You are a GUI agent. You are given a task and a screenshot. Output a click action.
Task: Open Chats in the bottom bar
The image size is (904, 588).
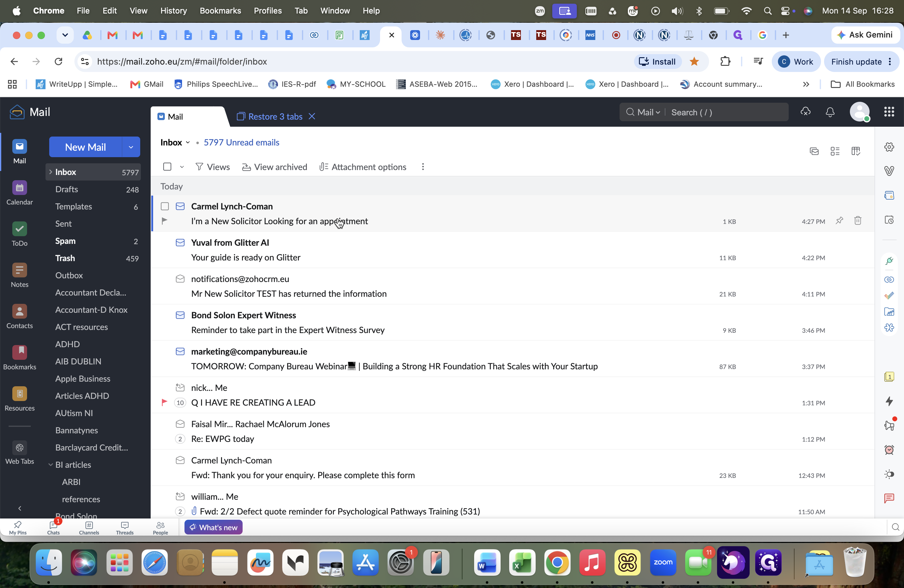tap(54, 528)
